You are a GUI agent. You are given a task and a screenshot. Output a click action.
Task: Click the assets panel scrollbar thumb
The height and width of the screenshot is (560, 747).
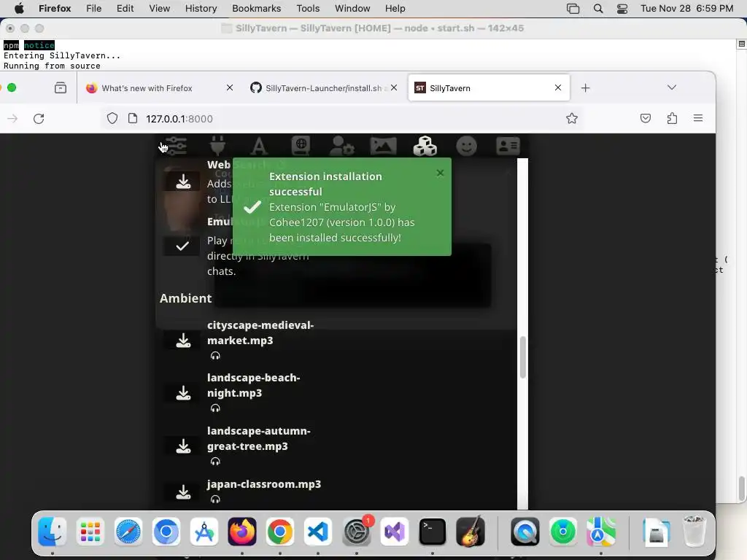[x=522, y=357]
